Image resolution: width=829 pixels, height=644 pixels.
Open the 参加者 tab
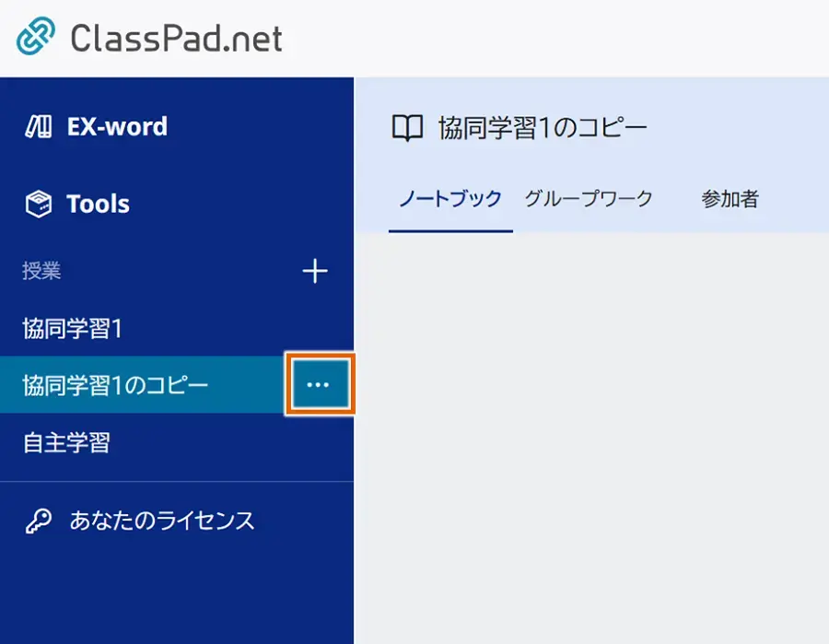point(730,197)
